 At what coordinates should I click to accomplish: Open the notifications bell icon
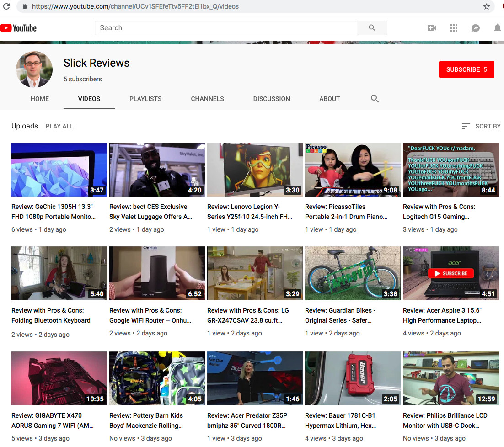pyautogui.click(x=497, y=28)
